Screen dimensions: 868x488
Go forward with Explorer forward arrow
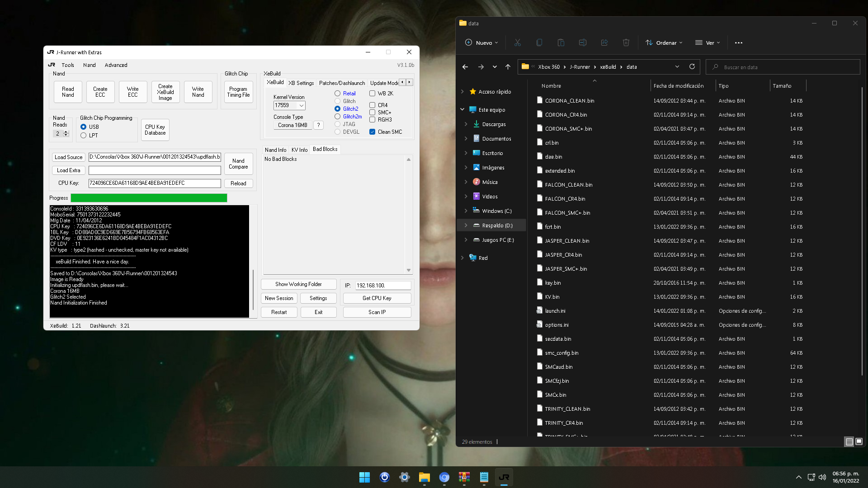(481, 67)
